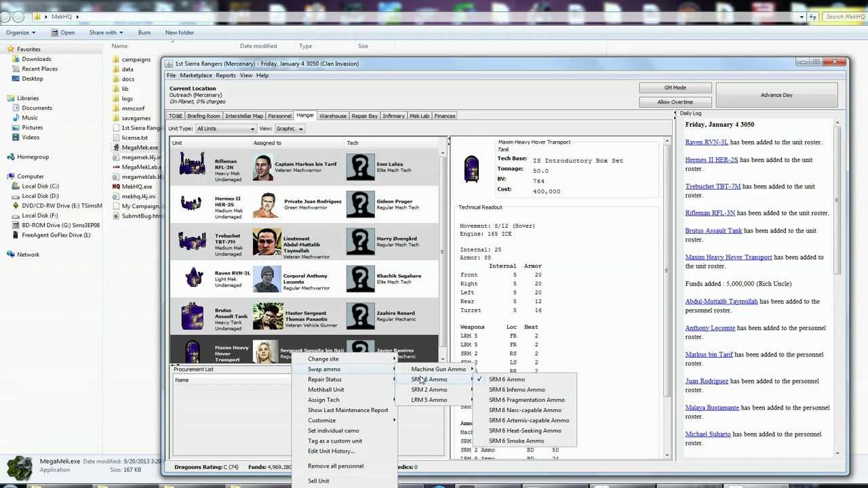Click the Maxim hover tank image in readout panel
The width and height of the screenshot is (868, 488).
click(x=471, y=169)
